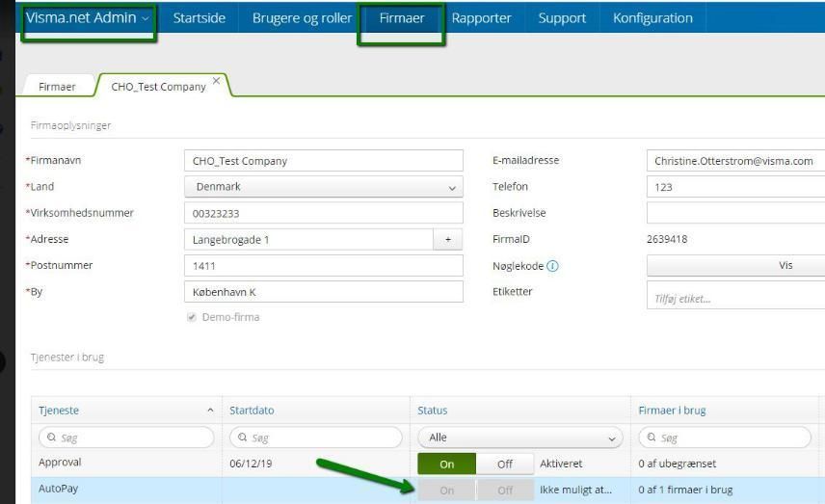Click the Firmanavn input field
The height and width of the screenshot is (504, 825).
pos(324,161)
